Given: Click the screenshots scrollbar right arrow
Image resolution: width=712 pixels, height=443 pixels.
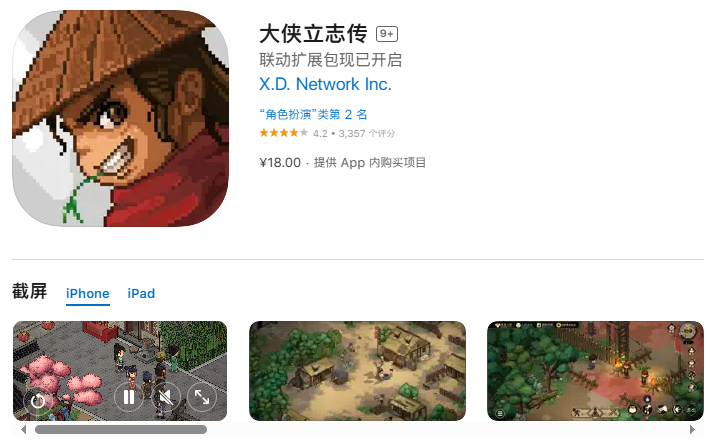Looking at the screenshot, I should click(692, 429).
